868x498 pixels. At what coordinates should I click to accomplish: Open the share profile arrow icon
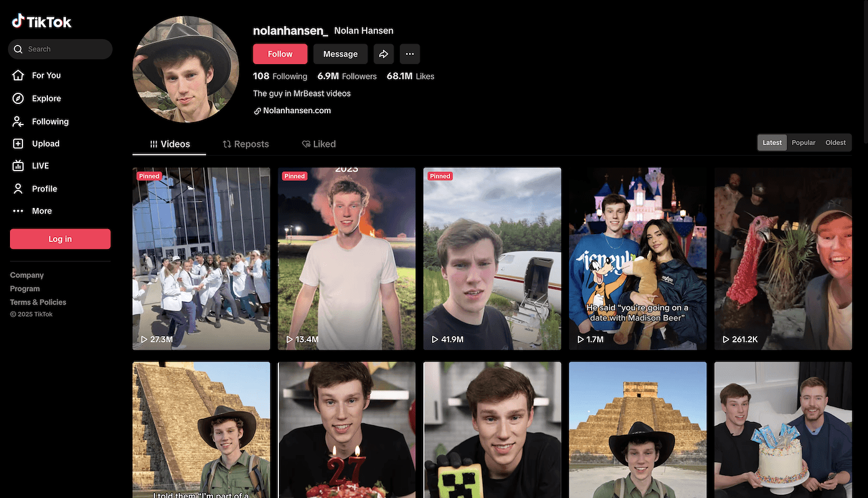tap(384, 54)
